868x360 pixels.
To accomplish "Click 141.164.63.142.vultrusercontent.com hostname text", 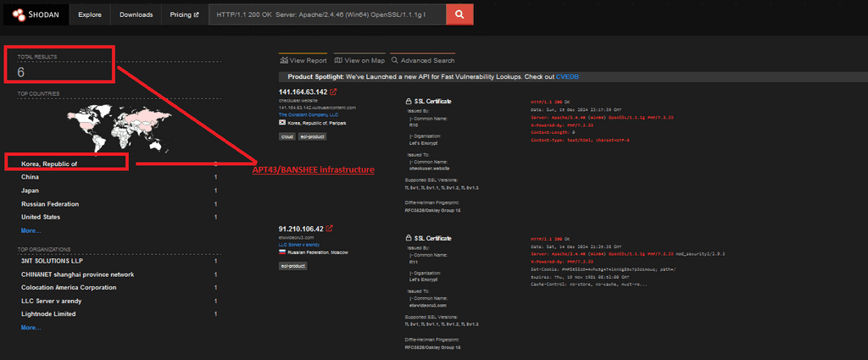I will (317, 108).
